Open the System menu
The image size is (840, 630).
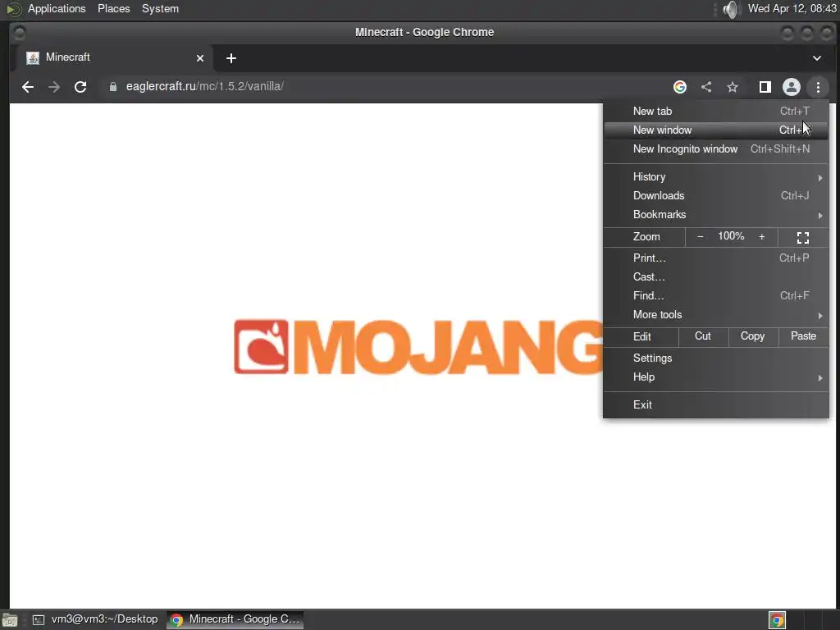pyautogui.click(x=160, y=8)
